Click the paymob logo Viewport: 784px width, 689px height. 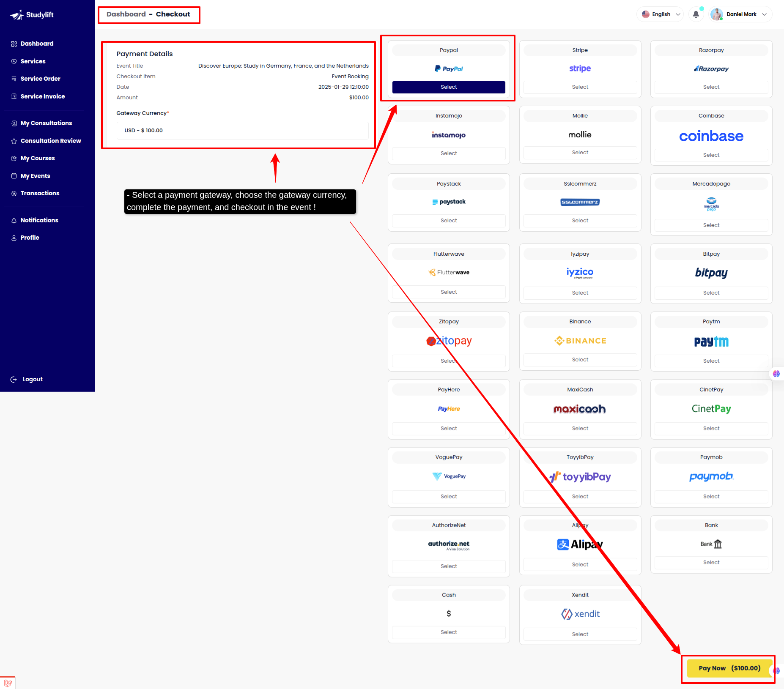[711, 476]
